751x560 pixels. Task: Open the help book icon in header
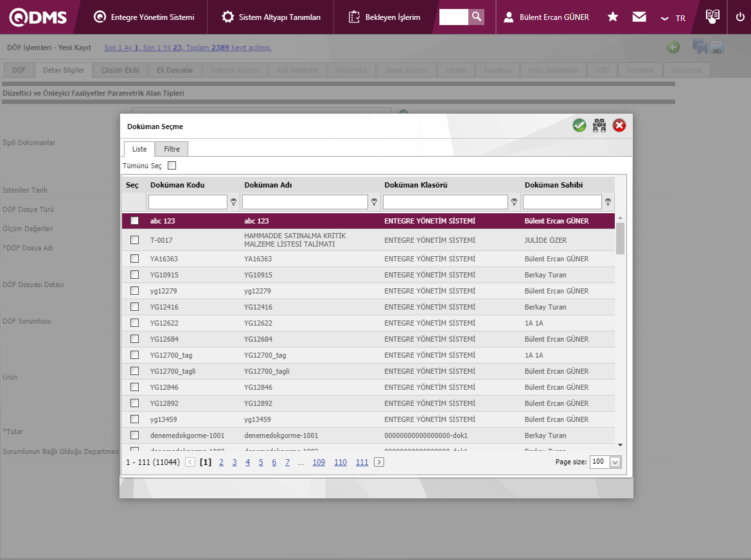(x=712, y=17)
